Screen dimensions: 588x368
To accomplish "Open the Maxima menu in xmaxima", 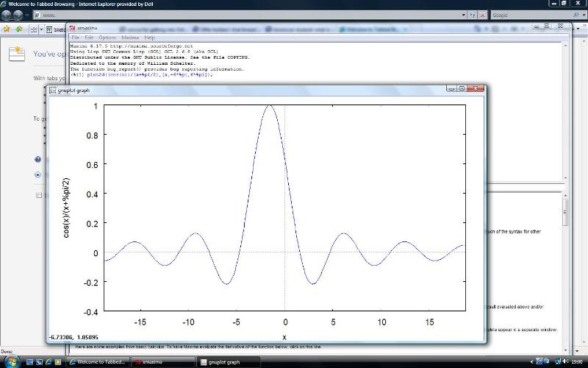I will pos(130,38).
